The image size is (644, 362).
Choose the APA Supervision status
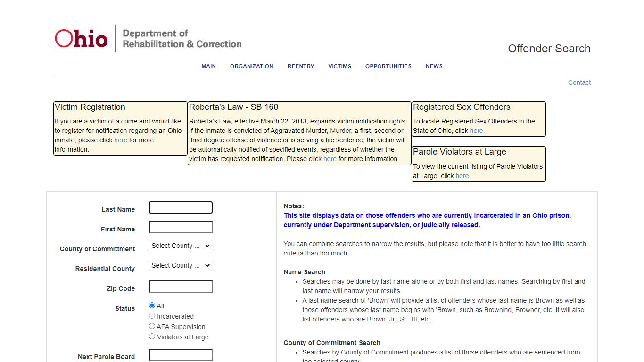pos(152,326)
